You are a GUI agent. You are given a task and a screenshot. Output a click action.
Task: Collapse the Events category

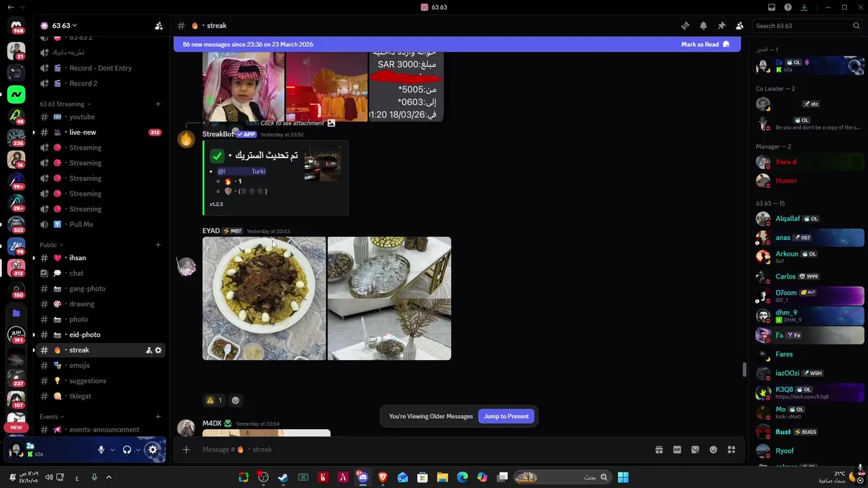coord(52,417)
